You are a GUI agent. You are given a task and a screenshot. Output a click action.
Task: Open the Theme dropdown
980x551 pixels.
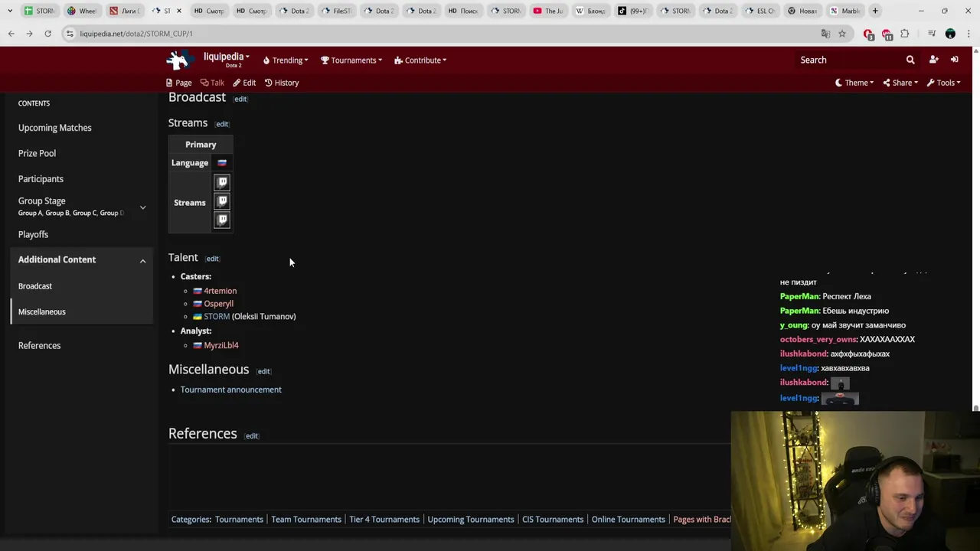pos(854,83)
